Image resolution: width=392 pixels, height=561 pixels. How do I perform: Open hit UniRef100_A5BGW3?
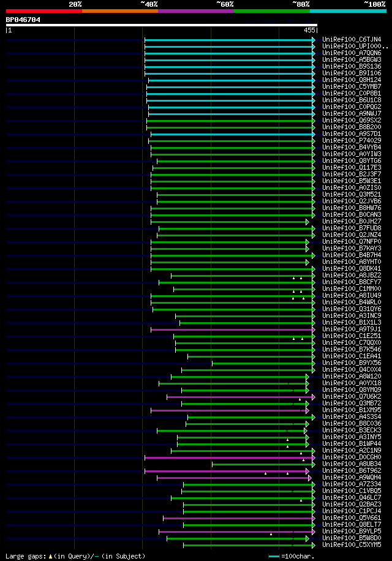click(352, 60)
